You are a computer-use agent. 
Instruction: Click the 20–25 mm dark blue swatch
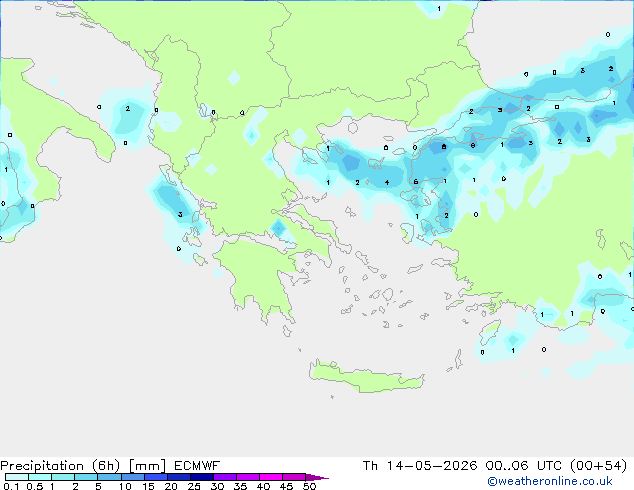pos(178,477)
